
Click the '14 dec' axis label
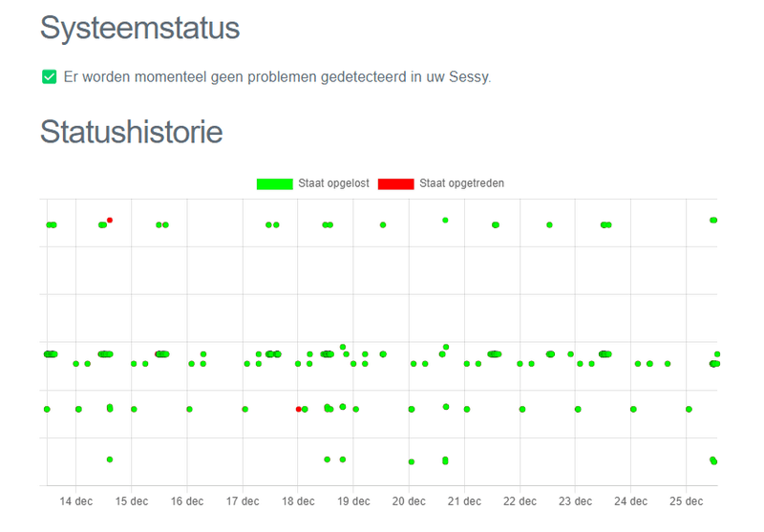coord(76,501)
